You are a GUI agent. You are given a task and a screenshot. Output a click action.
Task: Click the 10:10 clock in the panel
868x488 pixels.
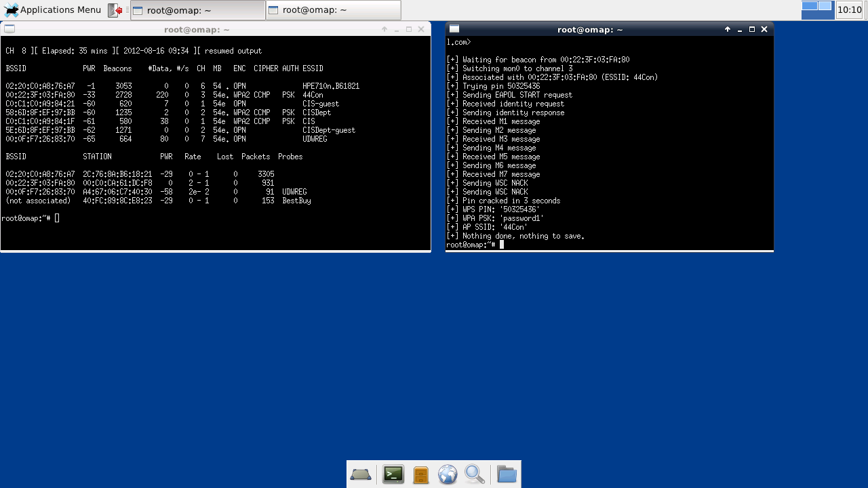pos(850,10)
